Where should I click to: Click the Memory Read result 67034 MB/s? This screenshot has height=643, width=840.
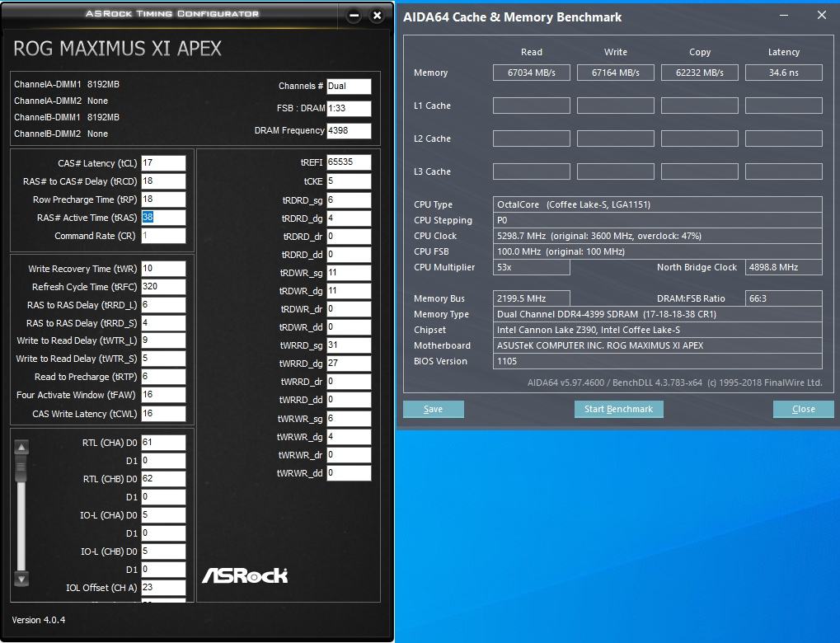coord(532,73)
